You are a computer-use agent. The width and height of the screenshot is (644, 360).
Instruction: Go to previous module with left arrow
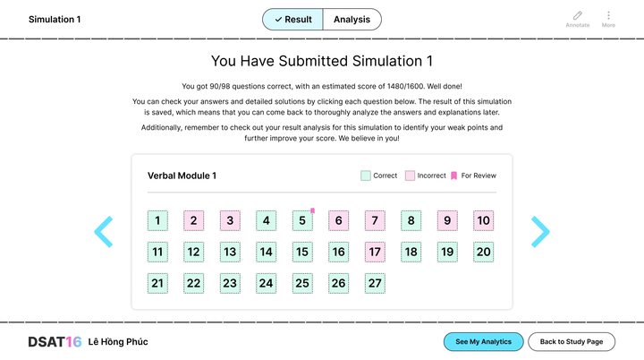(104, 232)
